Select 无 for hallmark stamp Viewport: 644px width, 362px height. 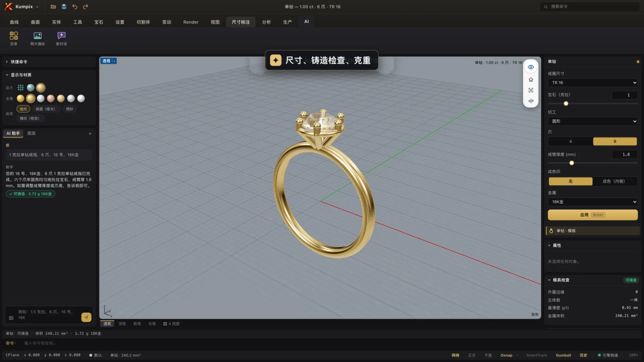570,181
